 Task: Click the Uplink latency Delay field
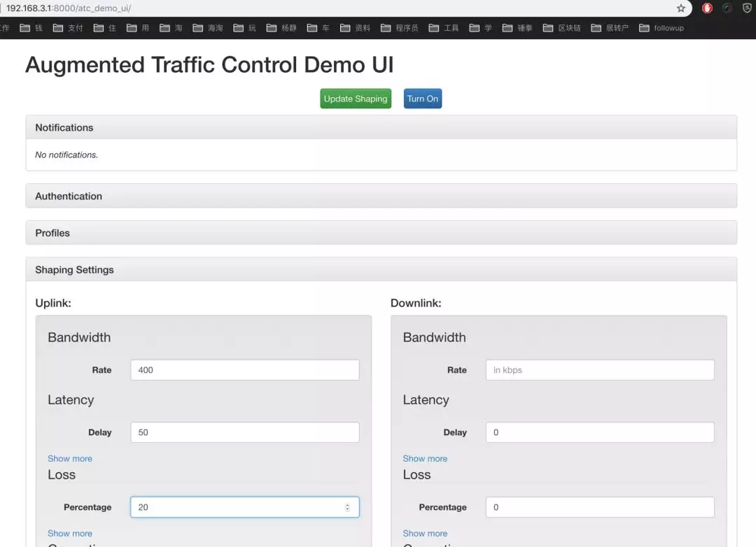coord(245,432)
